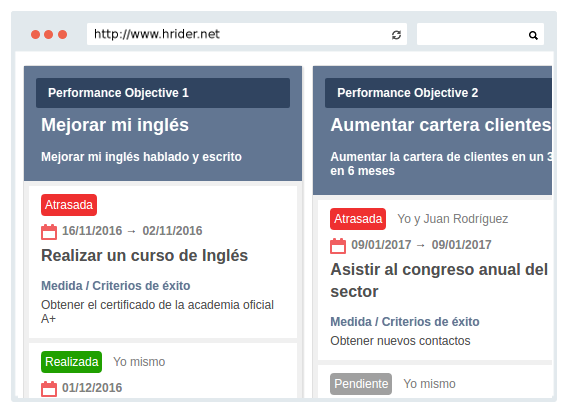Click the green Realizada status badge
The image size is (572, 412).
coord(72,362)
